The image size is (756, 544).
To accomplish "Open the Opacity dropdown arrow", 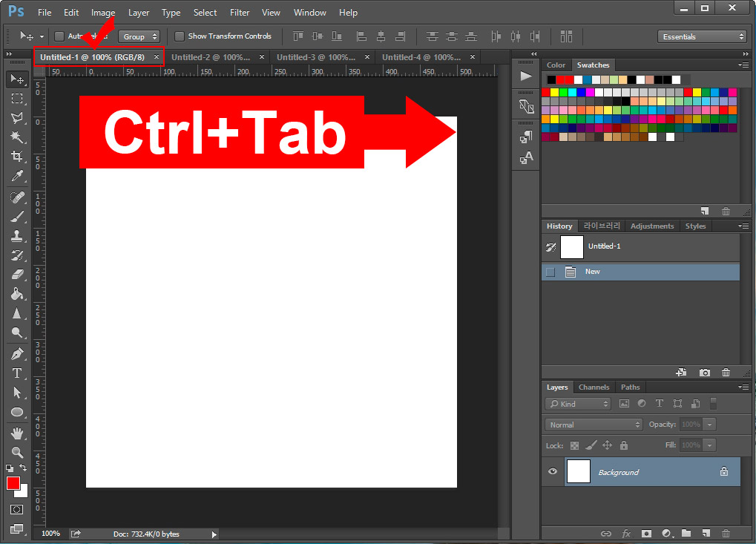I will [x=710, y=425].
